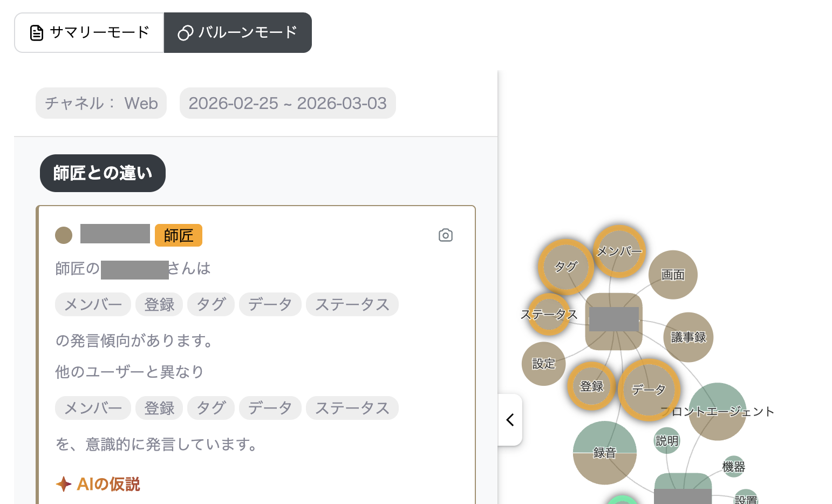This screenshot has height=504, width=832.
Task: Click the 録音 balloon node
Action: click(x=604, y=453)
